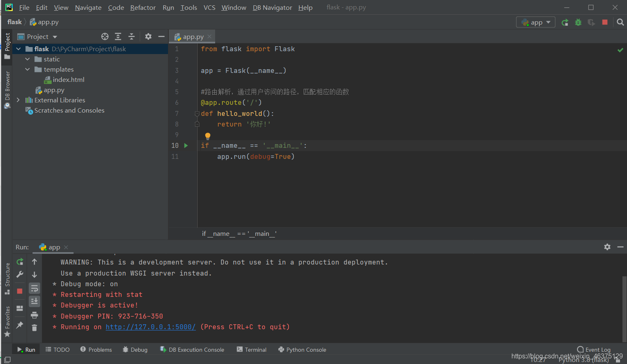Open Search Everywhere with the magnifier icon

(x=620, y=22)
